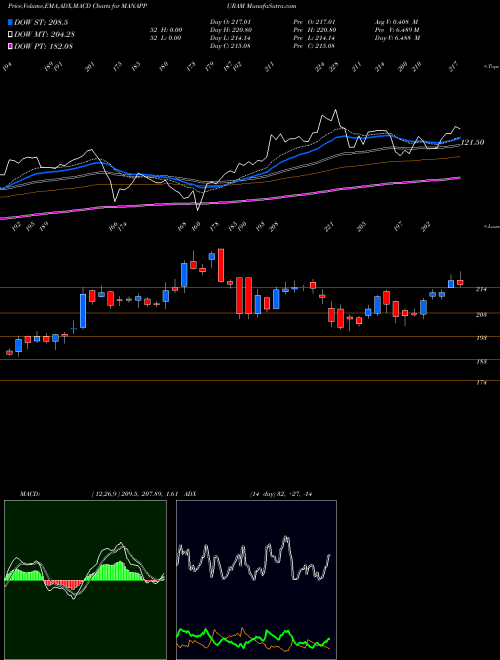Click the tallest red candle near the chart peak
This screenshot has height=660, width=500.
coord(221,265)
